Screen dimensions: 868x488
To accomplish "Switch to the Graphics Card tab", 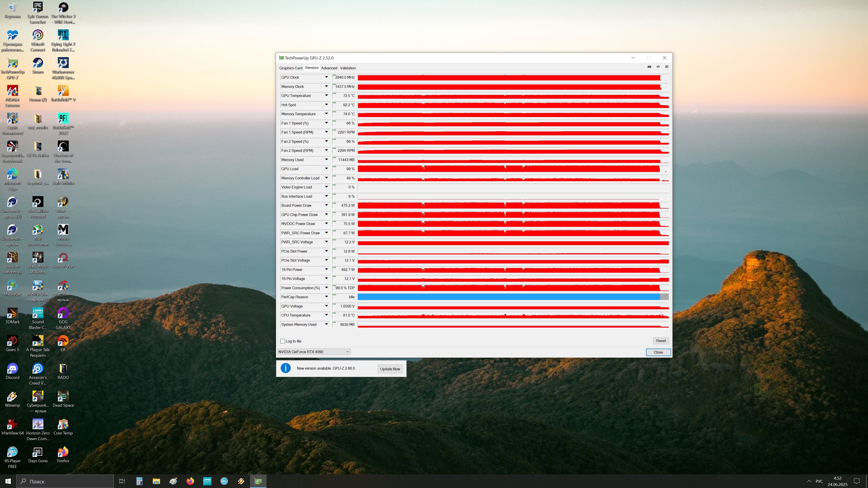I will click(x=290, y=68).
